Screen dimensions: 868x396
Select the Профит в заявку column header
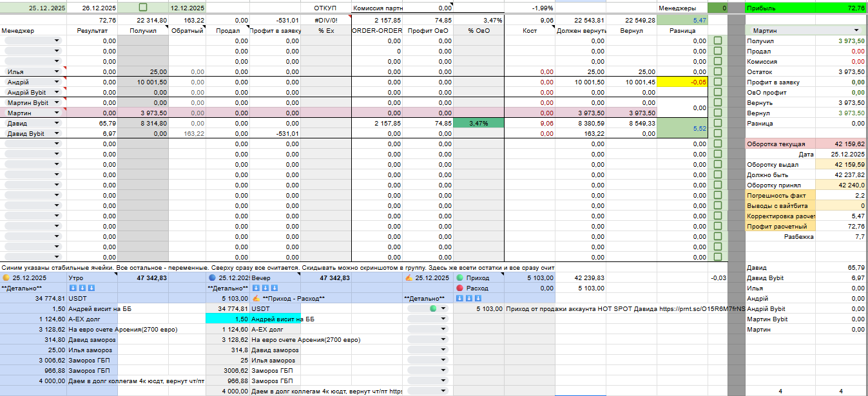coord(275,30)
